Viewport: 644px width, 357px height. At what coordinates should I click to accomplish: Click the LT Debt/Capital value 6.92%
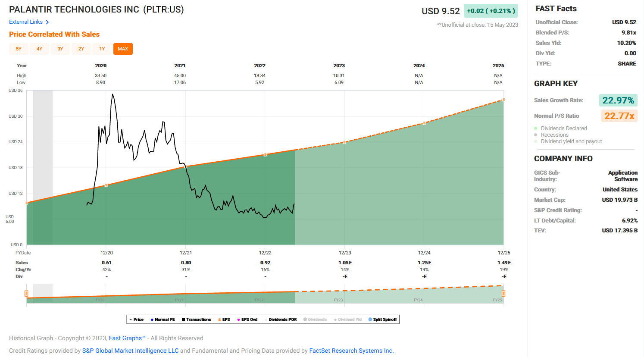(629, 221)
